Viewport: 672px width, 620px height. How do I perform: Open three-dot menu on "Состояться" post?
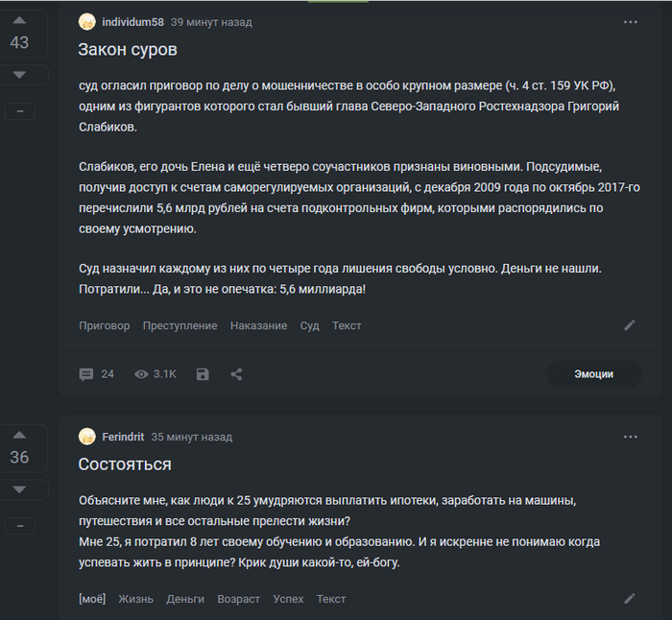[631, 437]
